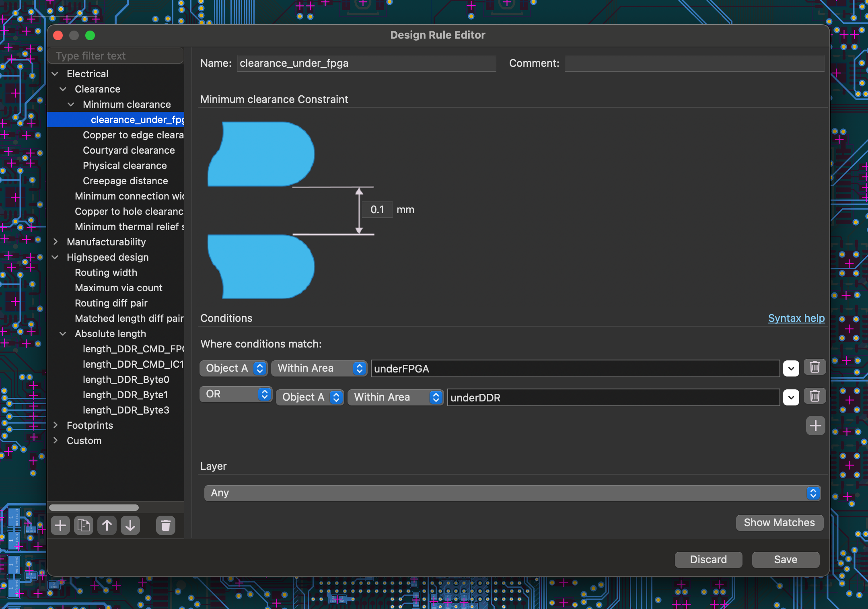The width and height of the screenshot is (868, 609).
Task: Duplicate the selected rule
Action: point(84,525)
